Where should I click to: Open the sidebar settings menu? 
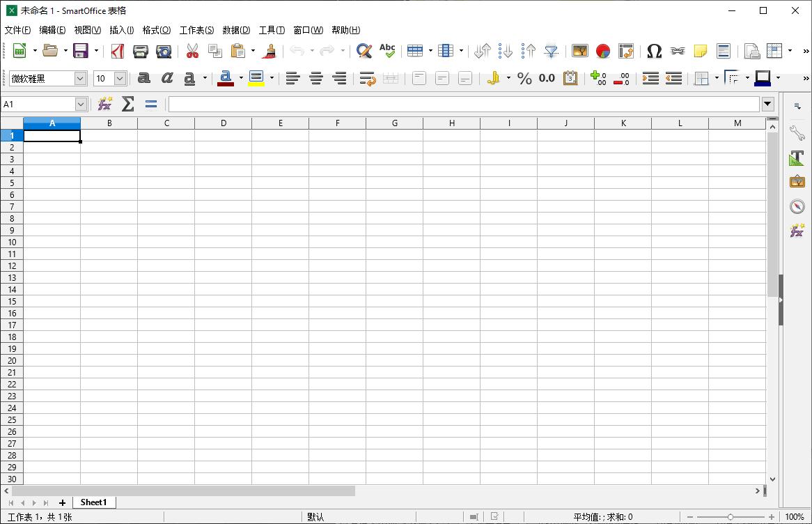coord(797,106)
